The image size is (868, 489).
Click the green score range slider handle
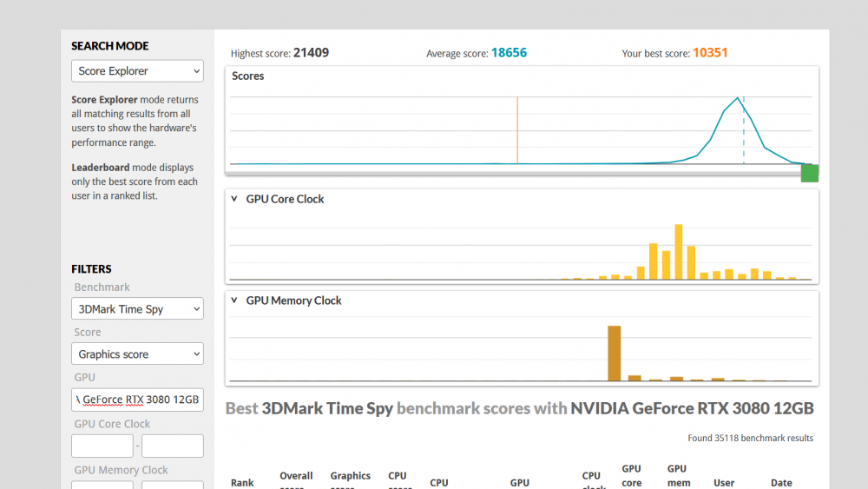(x=809, y=173)
